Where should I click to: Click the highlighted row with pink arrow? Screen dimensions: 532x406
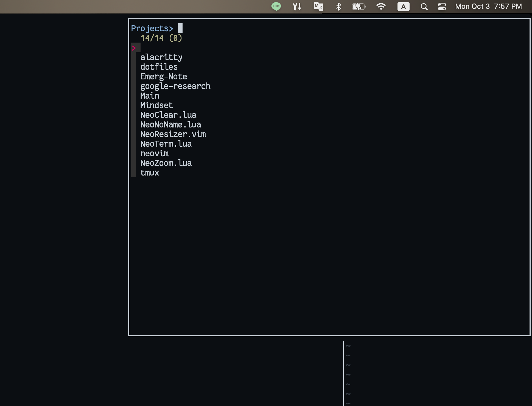(136, 47)
